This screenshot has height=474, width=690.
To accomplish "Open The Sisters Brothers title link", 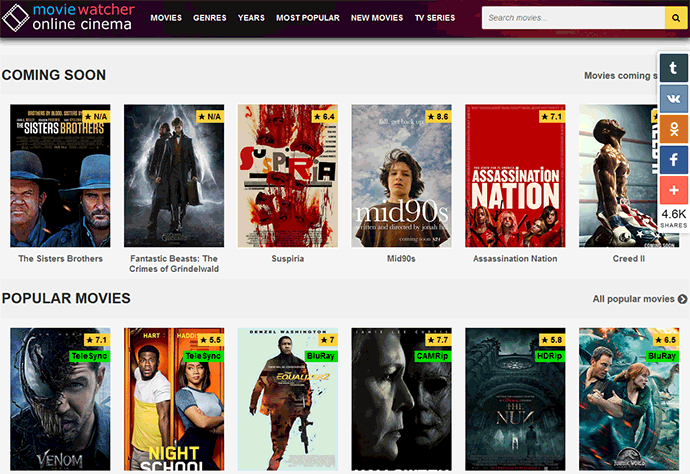I will pyautogui.click(x=60, y=259).
